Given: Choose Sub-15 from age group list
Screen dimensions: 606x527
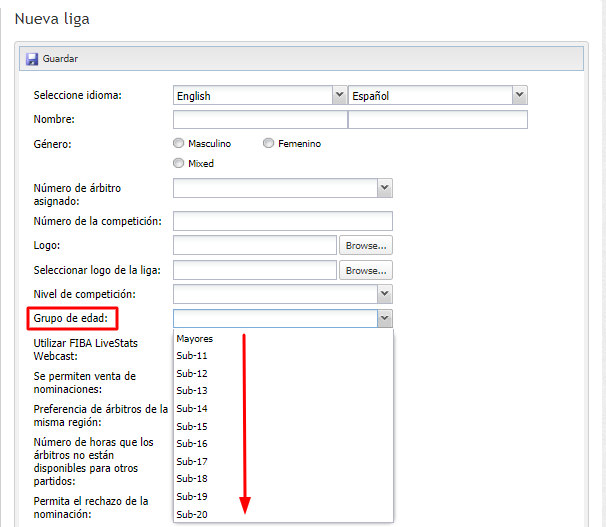Looking at the screenshot, I should click(x=283, y=426).
